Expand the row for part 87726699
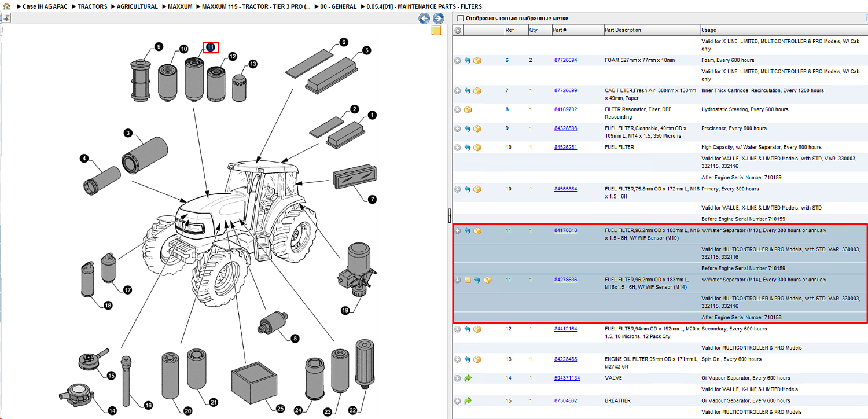This screenshot has height=419, width=868. click(x=457, y=91)
